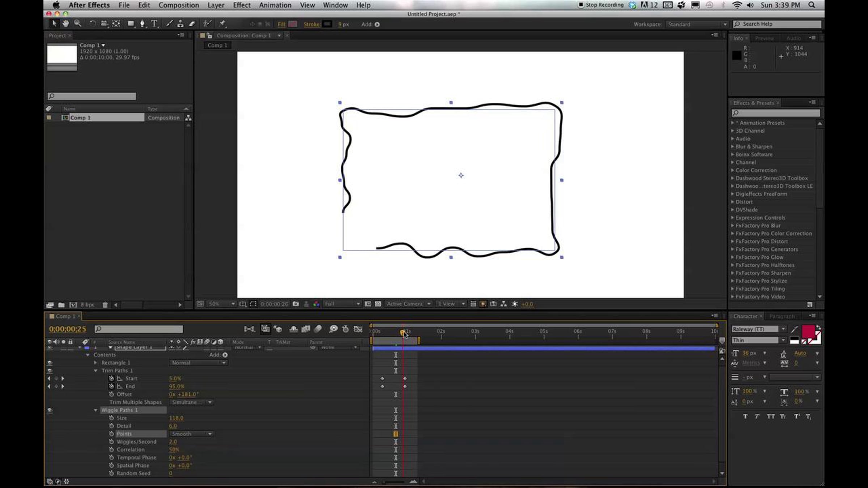Click the Effects & Presets search field
The height and width of the screenshot is (488, 868).
pos(775,113)
